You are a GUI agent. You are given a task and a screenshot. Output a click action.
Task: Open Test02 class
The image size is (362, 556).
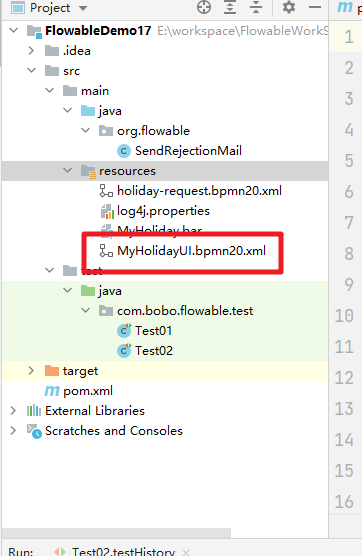pyautogui.click(x=154, y=351)
